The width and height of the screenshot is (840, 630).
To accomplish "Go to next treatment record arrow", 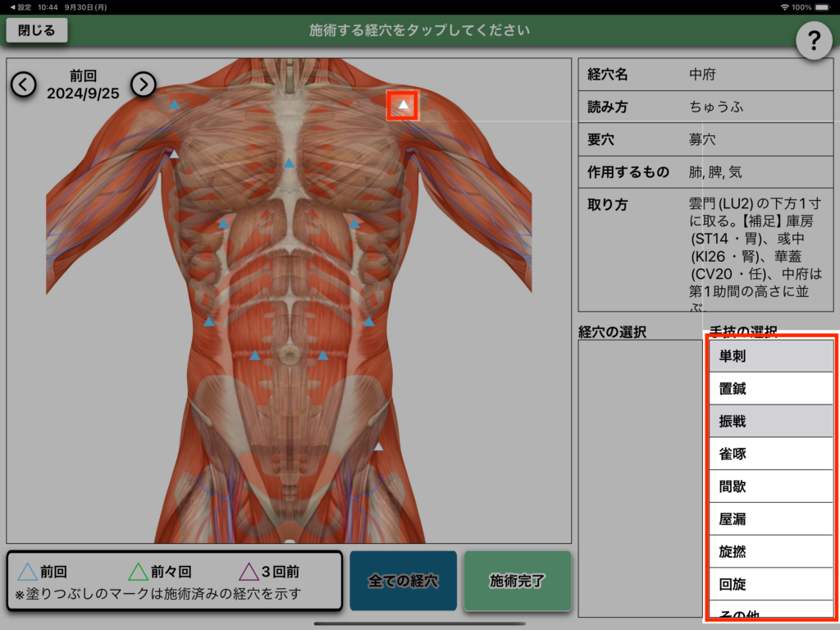I will (x=144, y=84).
